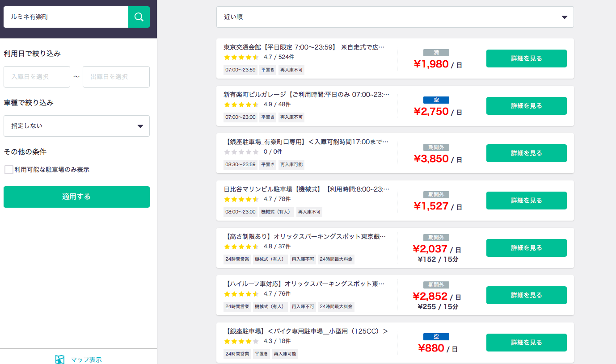Select the 出庫日を選択 date field
Image resolution: width=616 pixels, height=364 pixels.
[116, 77]
